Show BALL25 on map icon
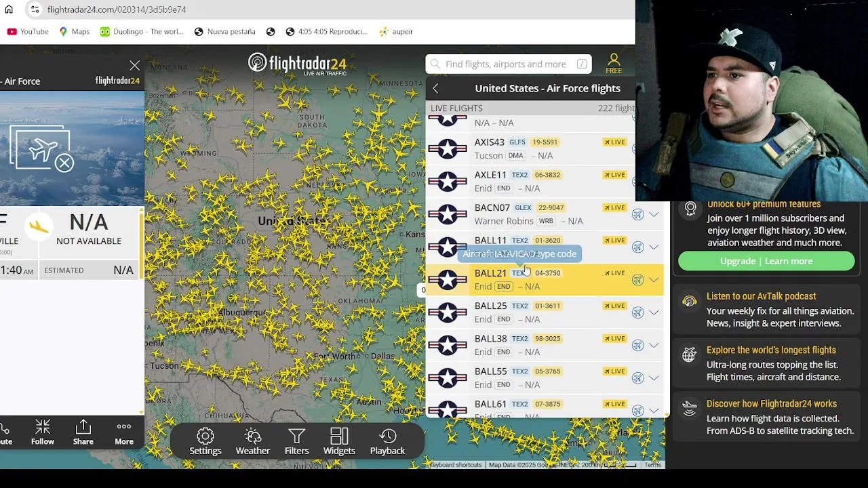Image resolution: width=868 pixels, height=488 pixels. pyautogui.click(x=637, y=312)
